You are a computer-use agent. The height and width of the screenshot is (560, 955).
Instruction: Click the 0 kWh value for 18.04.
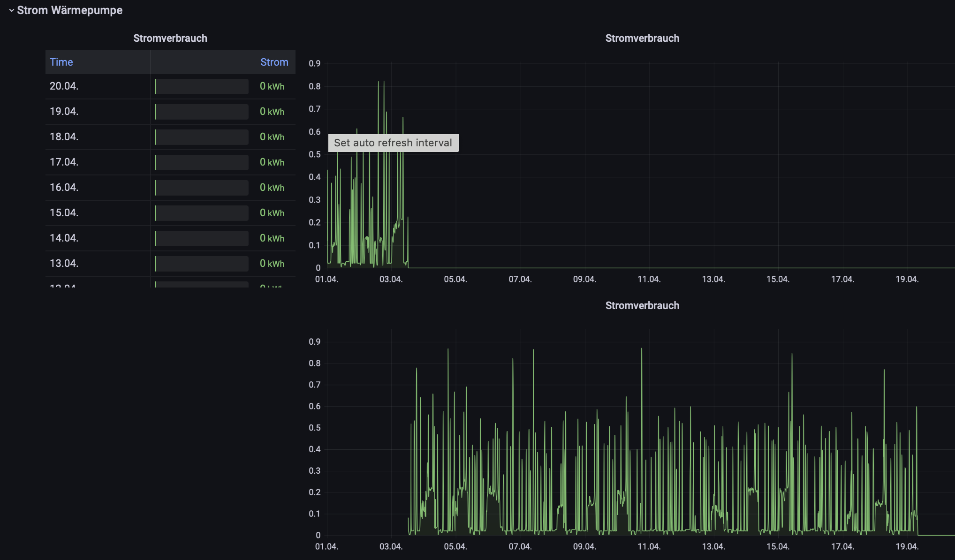272,137
